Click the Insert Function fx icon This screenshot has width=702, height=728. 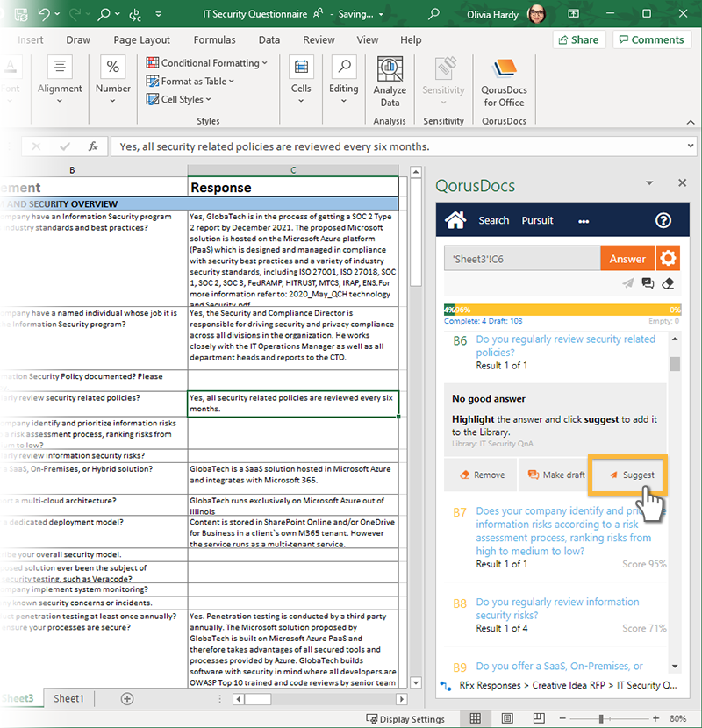point(93,146)
